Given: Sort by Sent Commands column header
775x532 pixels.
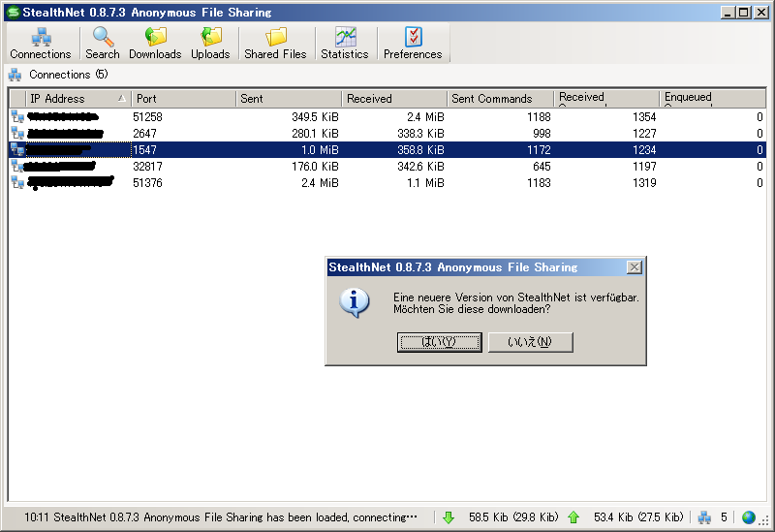Looking at the screenshot, I should tap(500, 99).
